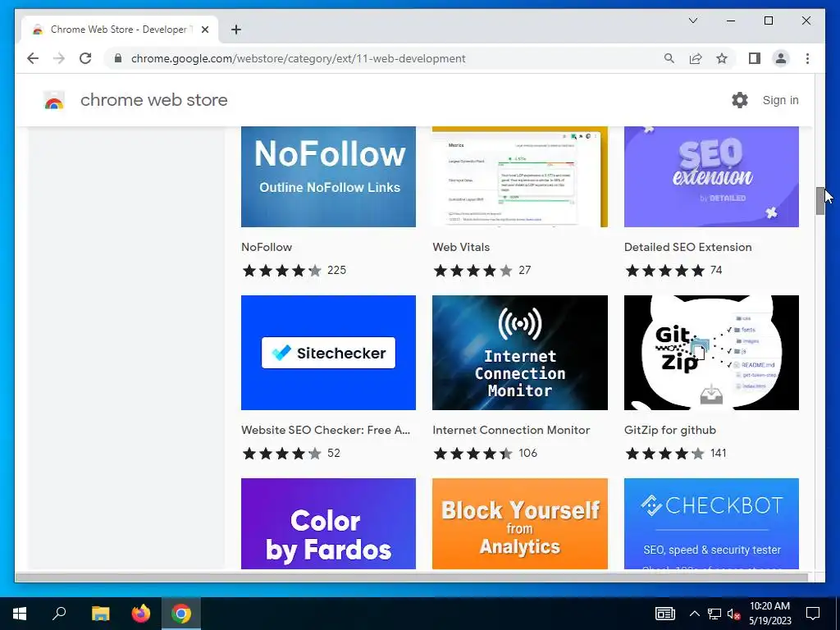Click the Chrome taskbar icon
The image size is (840, 630).
[181, 614]
